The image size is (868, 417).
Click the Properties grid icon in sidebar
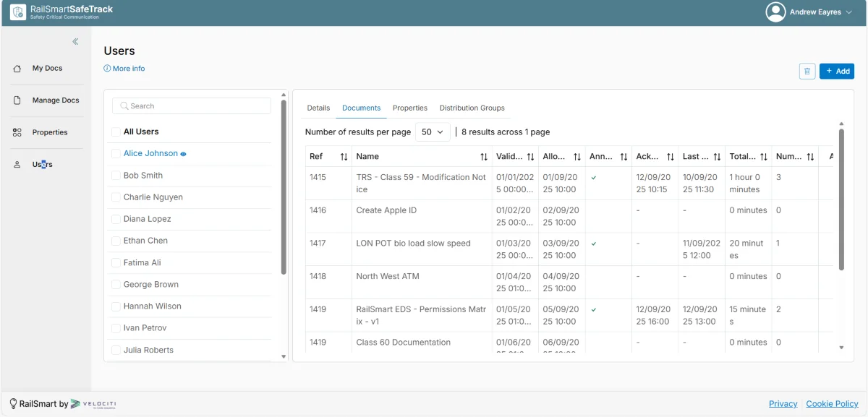click(17, 132)
